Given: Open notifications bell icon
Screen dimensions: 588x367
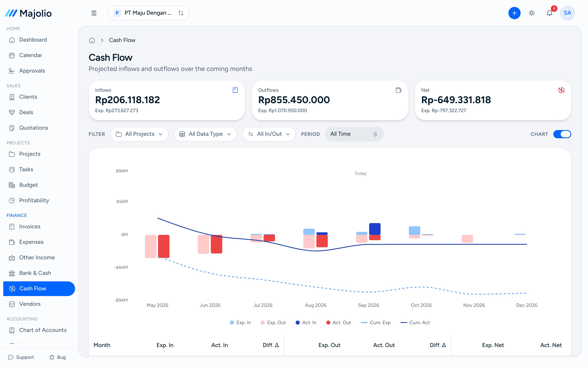Looking at the screenshot, I should tap(550, 13).
